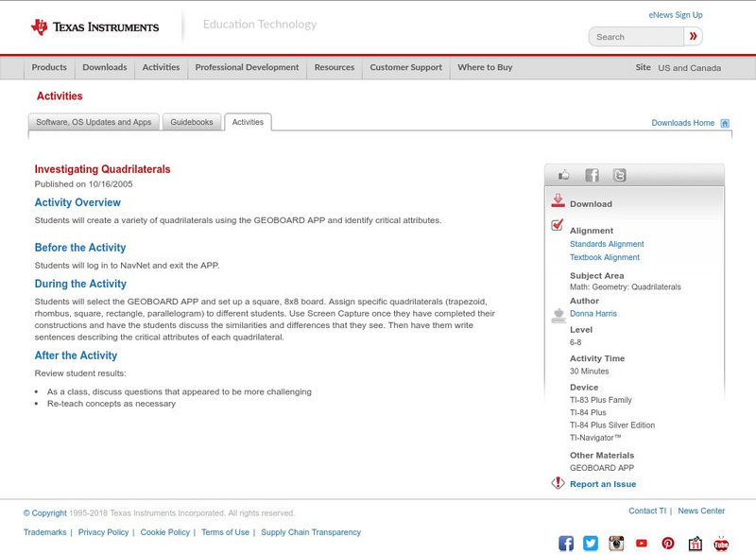Click the 'Published on 10/16/2005' text
The width and height of the screenshot is (756, 555).
(83, 184)
